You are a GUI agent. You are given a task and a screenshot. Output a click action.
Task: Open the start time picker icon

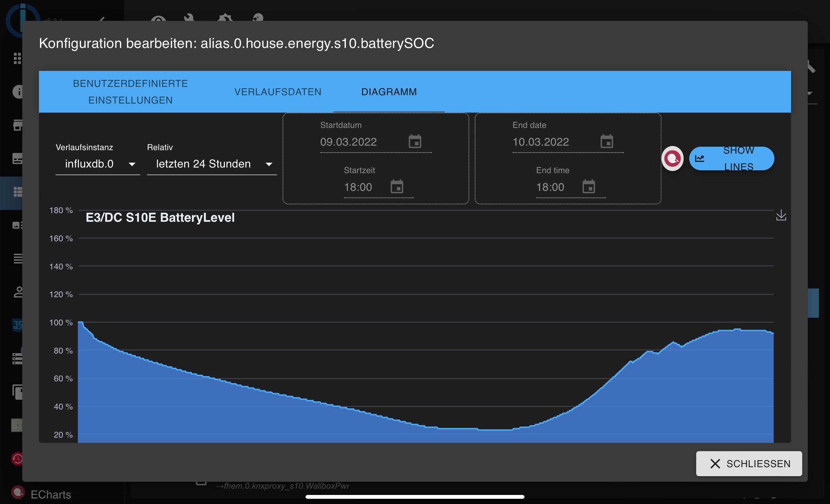(397, 187)
